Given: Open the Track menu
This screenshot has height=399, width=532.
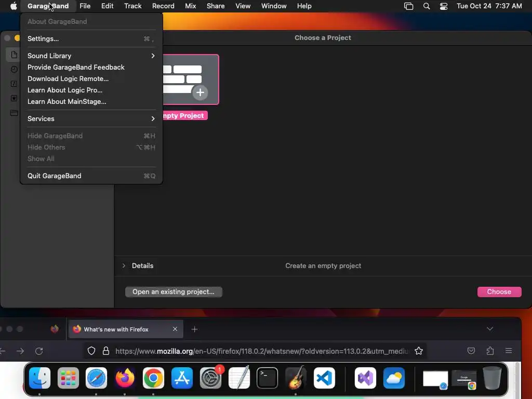Looking at the screenshot, I should [132, 6].
